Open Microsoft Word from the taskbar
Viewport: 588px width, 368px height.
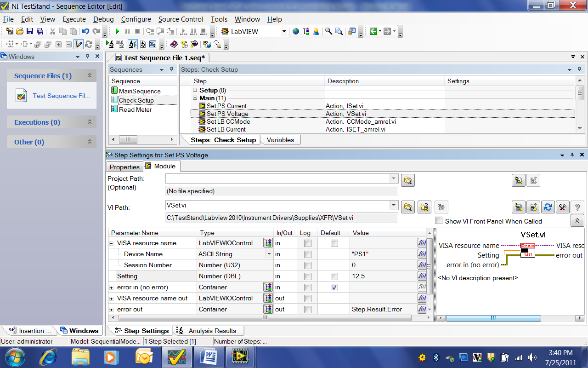coord(208,357)
